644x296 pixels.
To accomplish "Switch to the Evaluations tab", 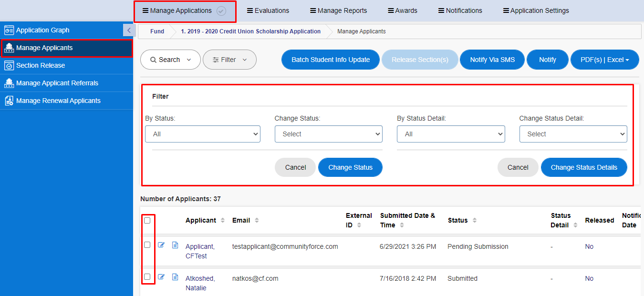I will point(268,10).
